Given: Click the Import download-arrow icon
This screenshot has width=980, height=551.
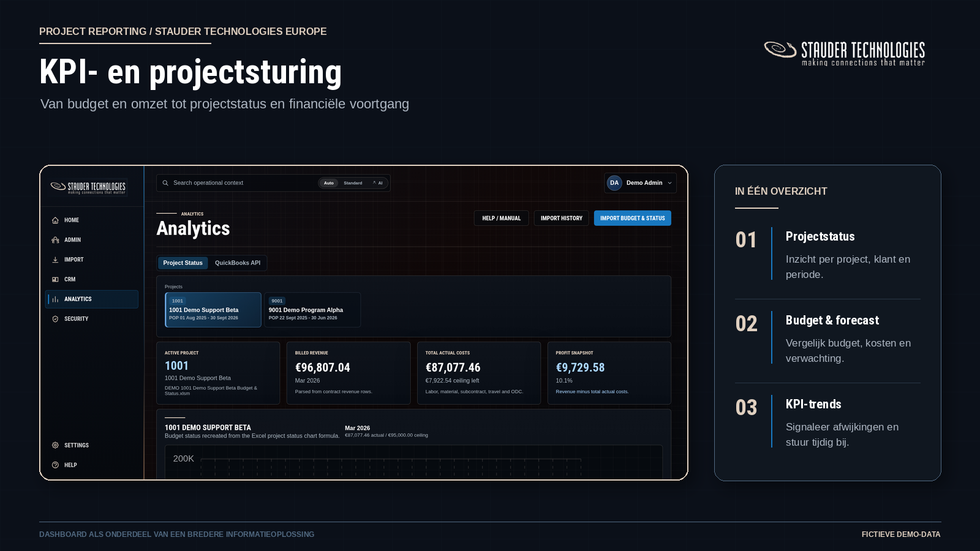Looking at the screenshot, I should click(x=55, y=260).
